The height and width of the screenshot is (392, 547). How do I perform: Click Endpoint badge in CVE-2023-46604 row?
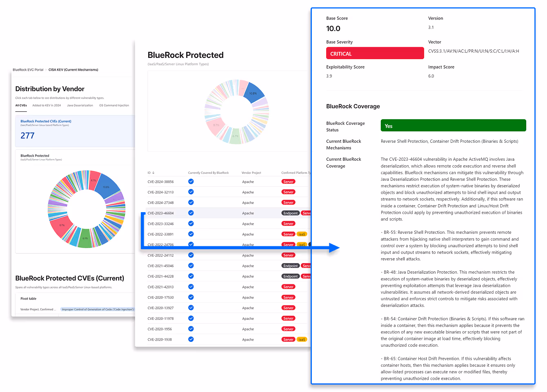point(291,213)
